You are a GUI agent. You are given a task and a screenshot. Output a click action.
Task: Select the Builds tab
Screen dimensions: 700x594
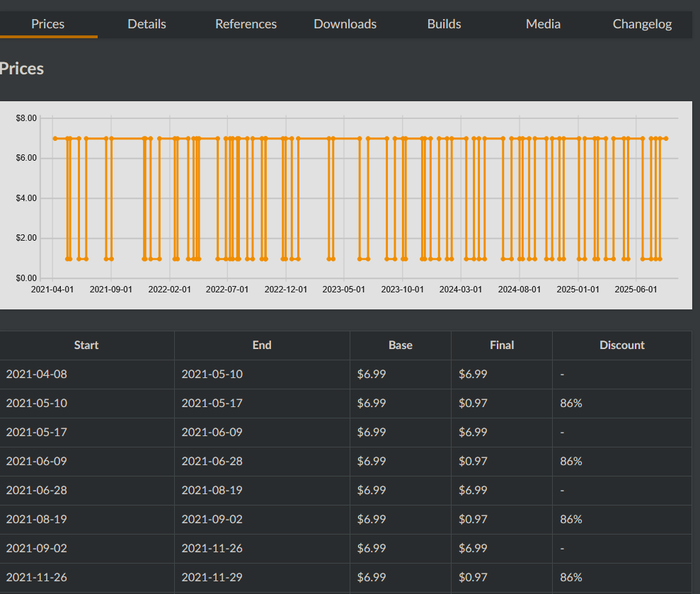tap(444, 24)
